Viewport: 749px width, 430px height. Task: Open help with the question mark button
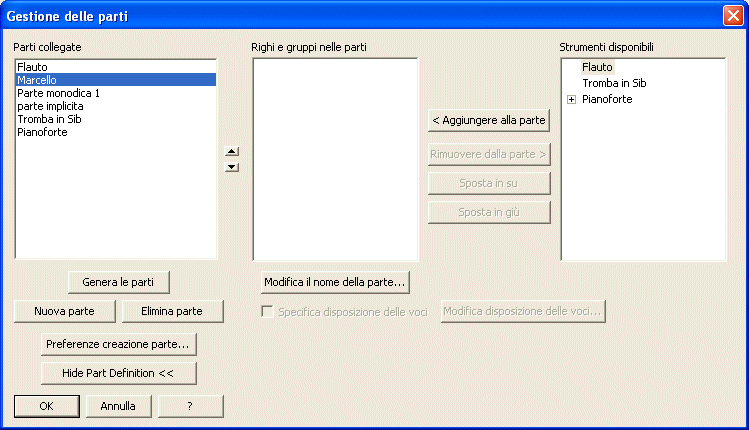point(190,406)
